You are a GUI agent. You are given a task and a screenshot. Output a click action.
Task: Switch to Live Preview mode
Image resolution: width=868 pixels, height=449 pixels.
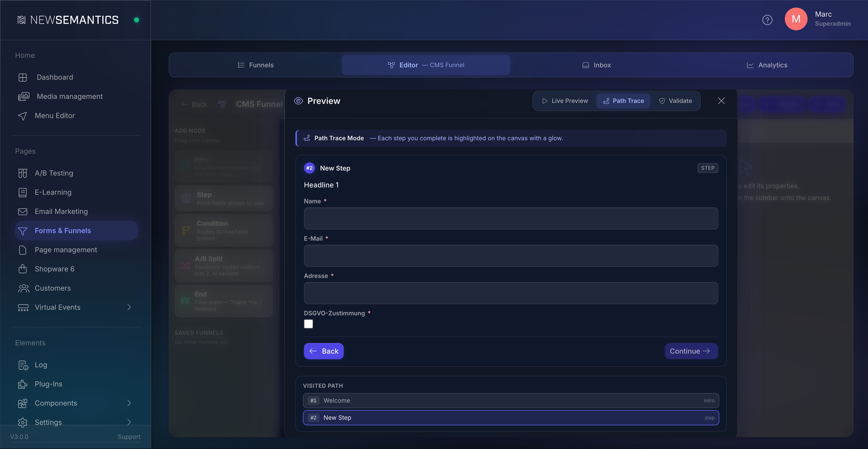[x=565, y=101]
